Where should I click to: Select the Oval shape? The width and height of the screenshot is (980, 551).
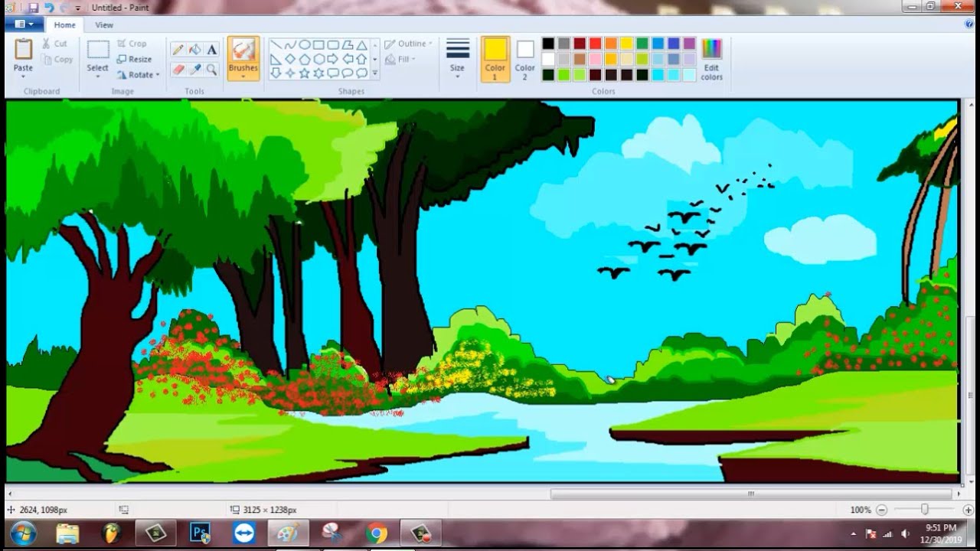click(x=305, y=45)
